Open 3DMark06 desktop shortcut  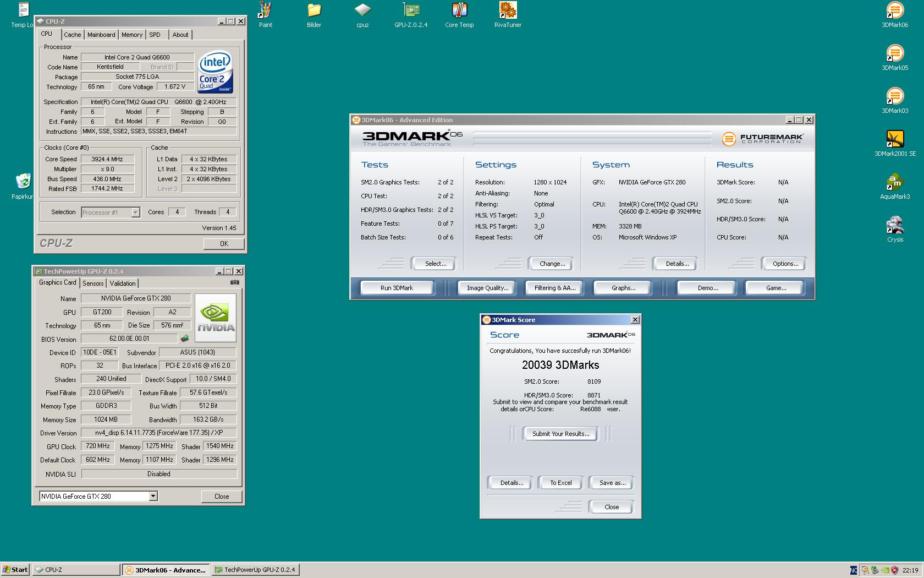pyautogui.click(x=895, y=14)
